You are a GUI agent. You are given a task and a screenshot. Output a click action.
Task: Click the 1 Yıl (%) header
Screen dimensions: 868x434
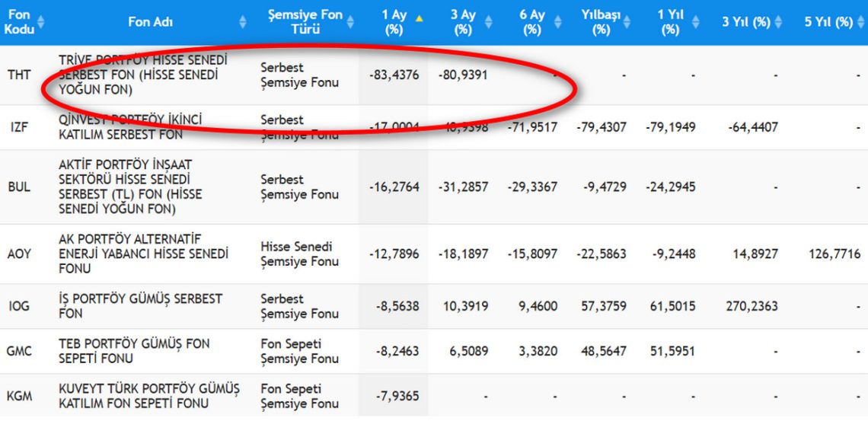point(670,22)
